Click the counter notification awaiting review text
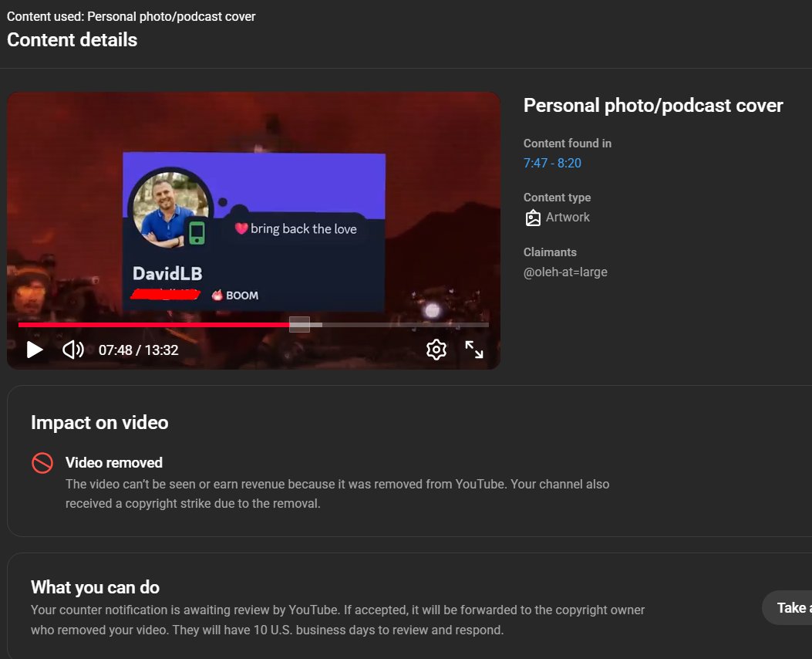The width and height of the screenshot is (812, 659). pos(338,620)
